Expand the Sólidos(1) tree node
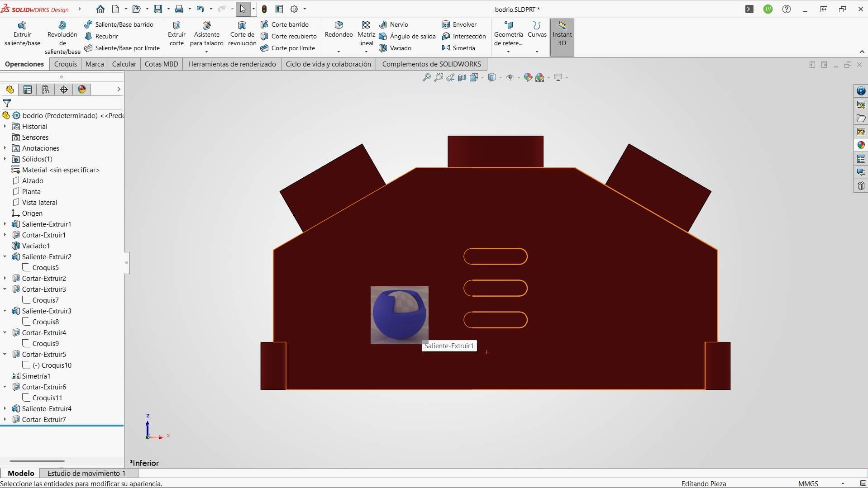868x488 pixels. (5, 159)
